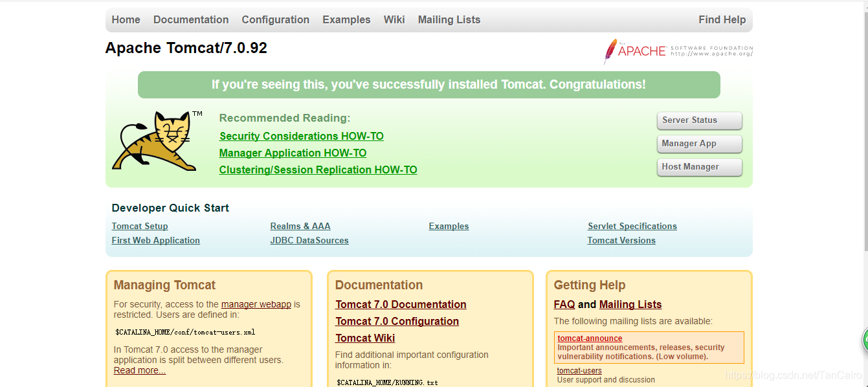Click the Server Status button

pyautogui.click(x=699, y=120)
